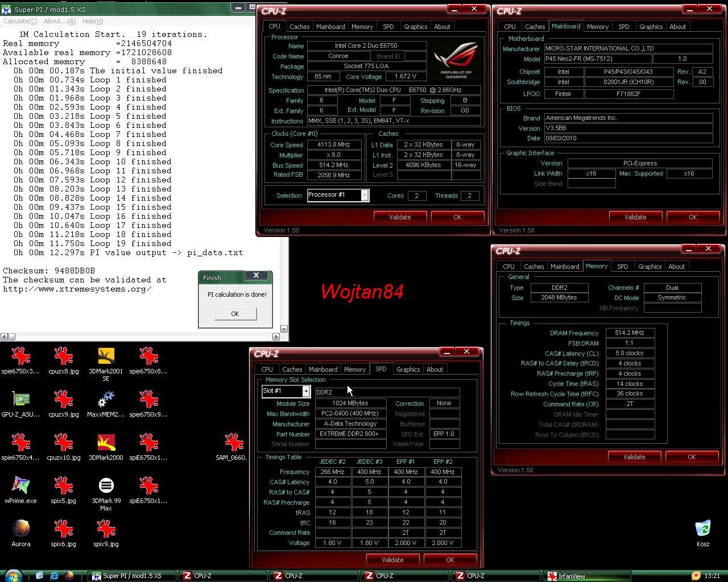Click Validate in the CPU-Z Memory window

pyautogui.click(x=634, y=457)
